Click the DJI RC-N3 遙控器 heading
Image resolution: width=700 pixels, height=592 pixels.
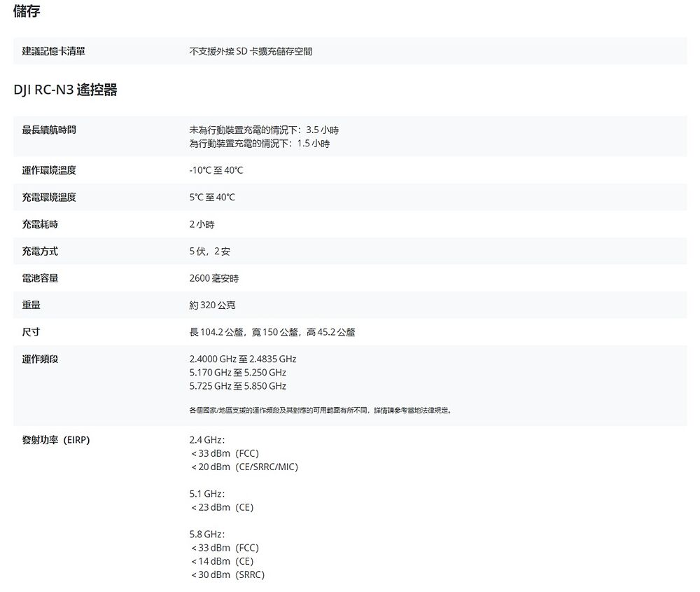click(65, 90)
